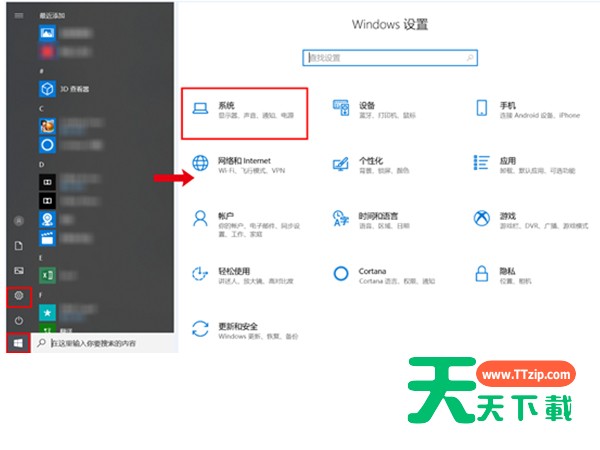Open the 帐户 (Accounts) settings category
The height and width of the screenshot is (450, 600).
click(x=246, y=223)
